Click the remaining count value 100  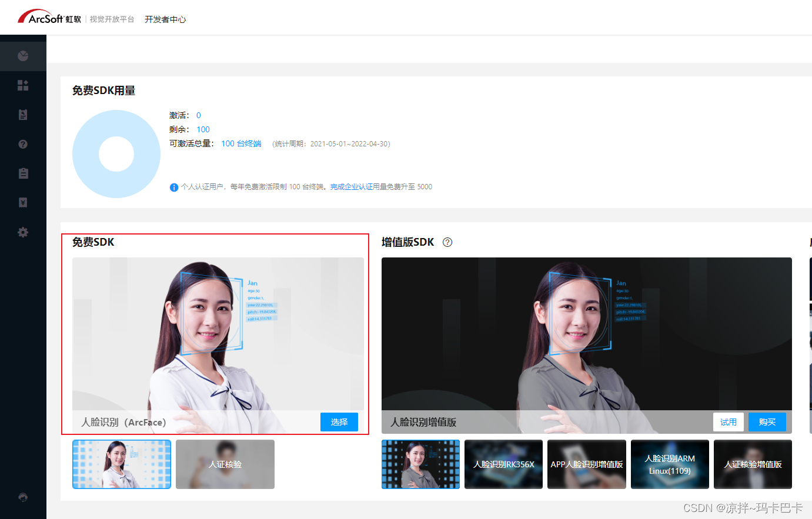click(x=203, y=129)
